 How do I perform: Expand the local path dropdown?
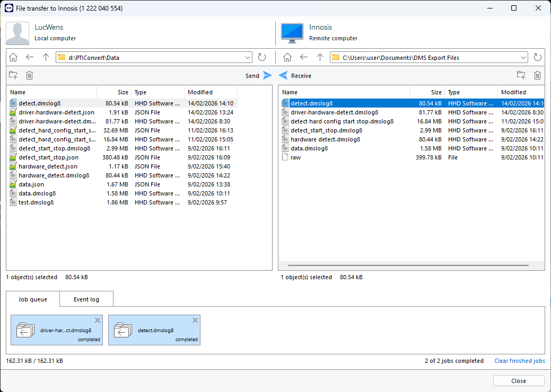(x=248, y=57)
